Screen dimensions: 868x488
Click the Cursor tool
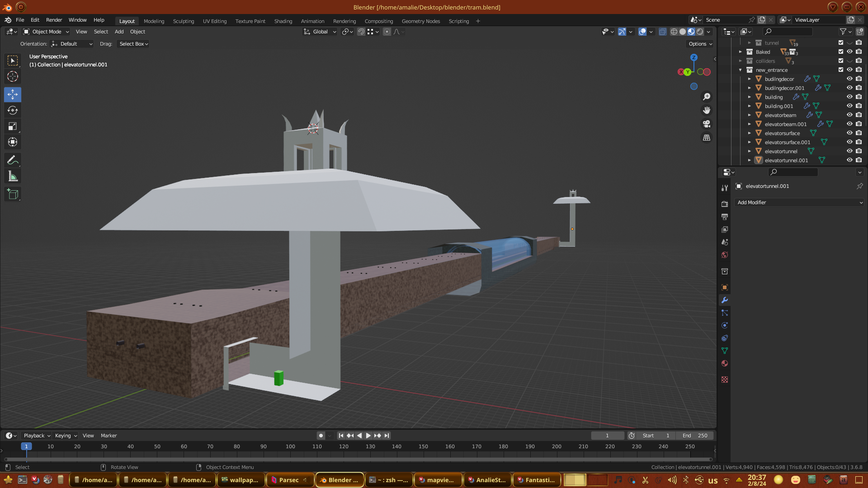13,76
